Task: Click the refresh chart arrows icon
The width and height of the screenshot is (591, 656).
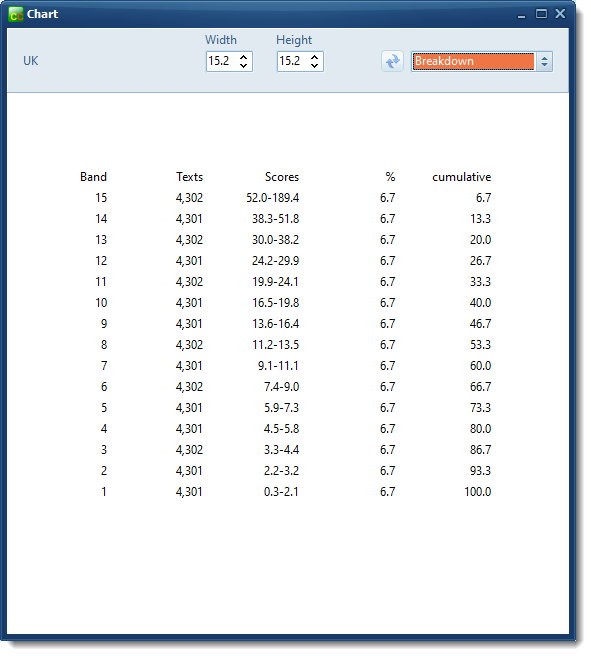Action: pyautogui.click(x=392, y=62)
